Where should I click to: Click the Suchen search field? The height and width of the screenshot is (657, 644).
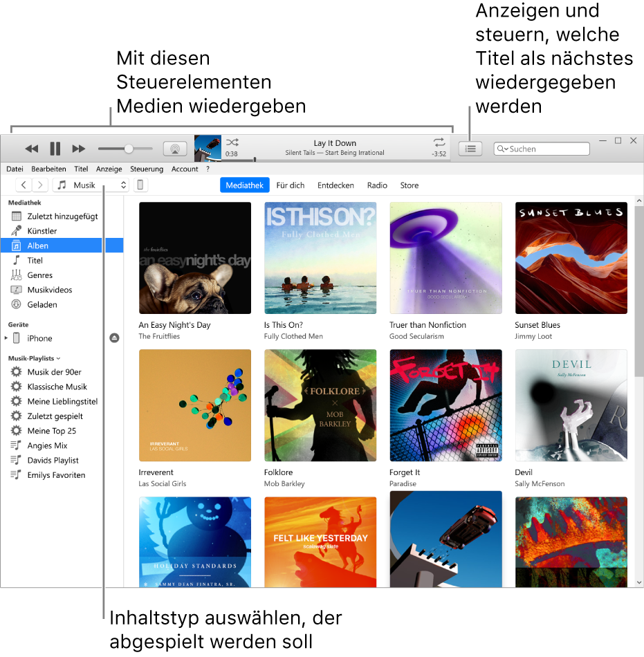(x=542, y=149)
